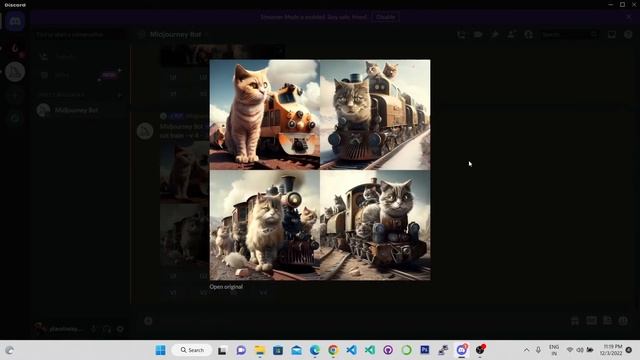Open user settings gear in Discord
The height and width of the screenshot is (360, 640).
coord(120,329)
